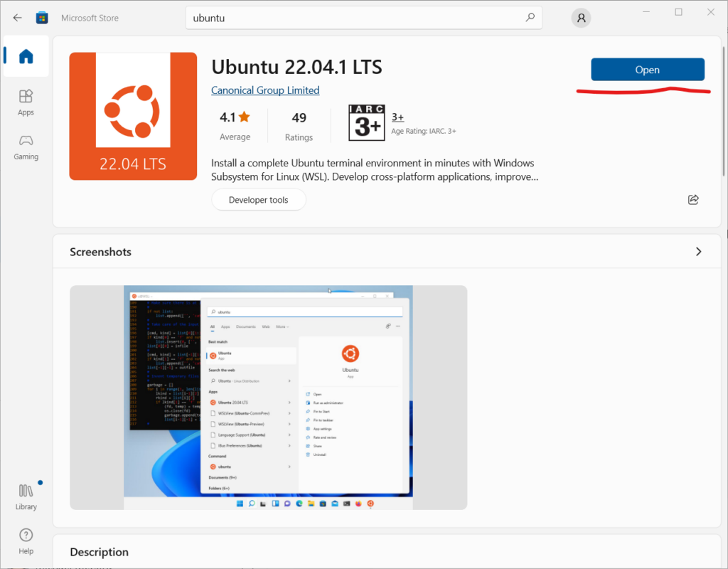Click the Open button for Ubuntu

tap(647, 70)
